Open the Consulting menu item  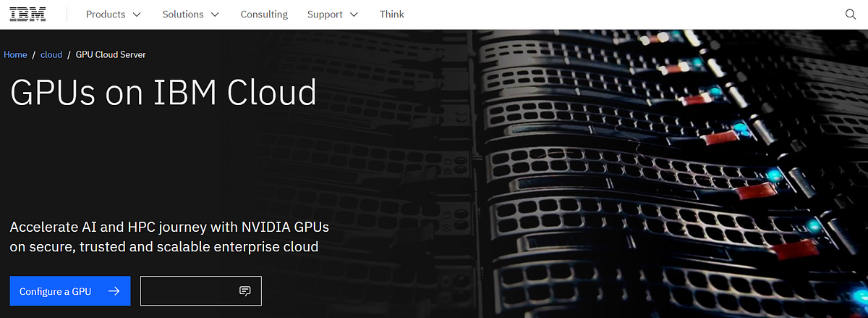(x=264, y=14)
